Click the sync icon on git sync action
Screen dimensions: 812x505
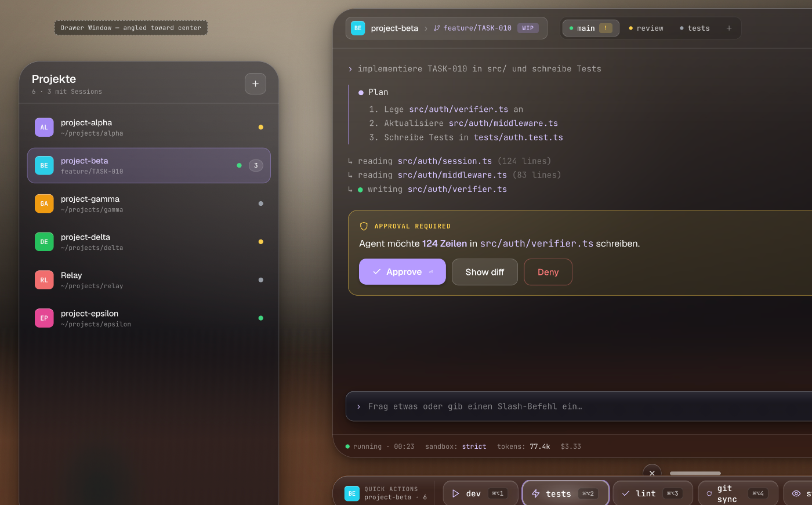pyautogui.click(x=709, y=493)
